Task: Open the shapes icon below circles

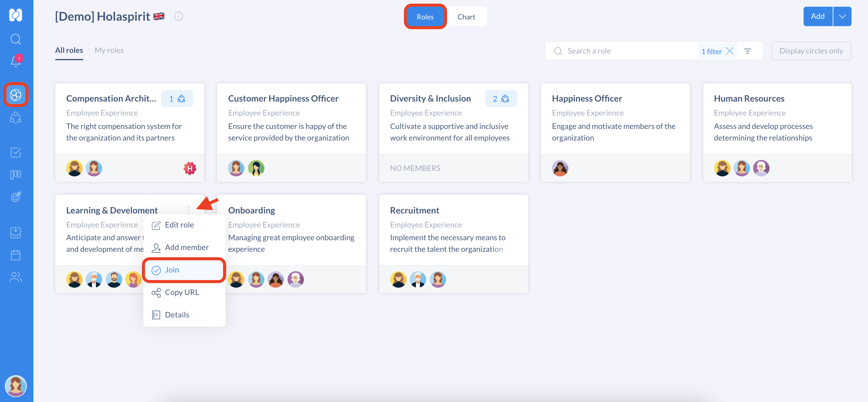Action: 15,117
